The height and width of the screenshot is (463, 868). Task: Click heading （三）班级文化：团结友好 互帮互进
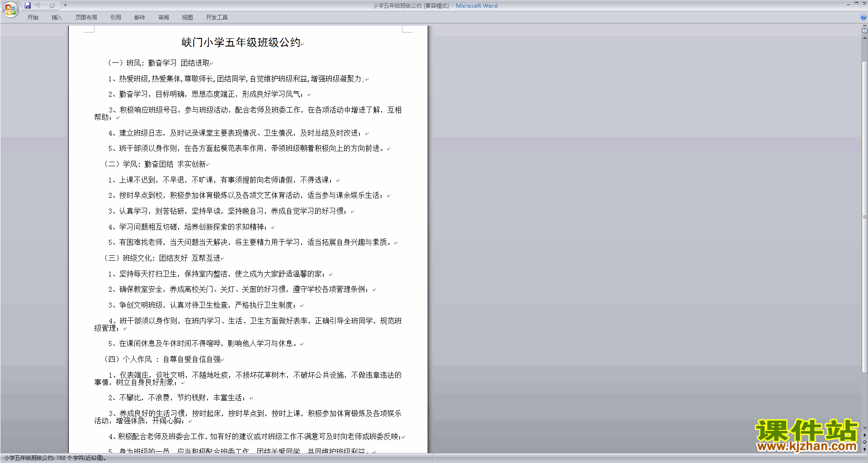pos(162,258)
